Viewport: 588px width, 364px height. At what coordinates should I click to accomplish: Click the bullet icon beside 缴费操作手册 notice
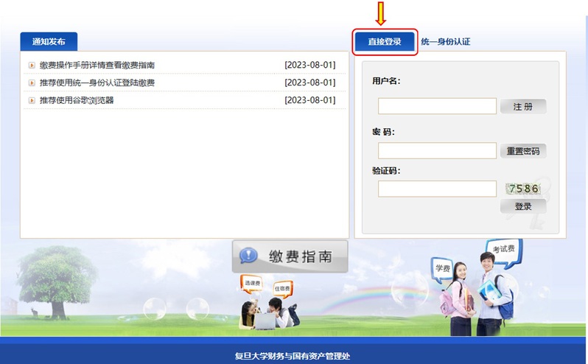[x=32, y=66]
